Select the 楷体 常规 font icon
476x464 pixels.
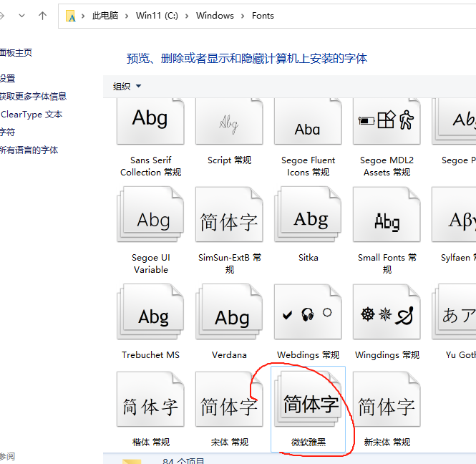pyautogui.click(x=150, y=407)
